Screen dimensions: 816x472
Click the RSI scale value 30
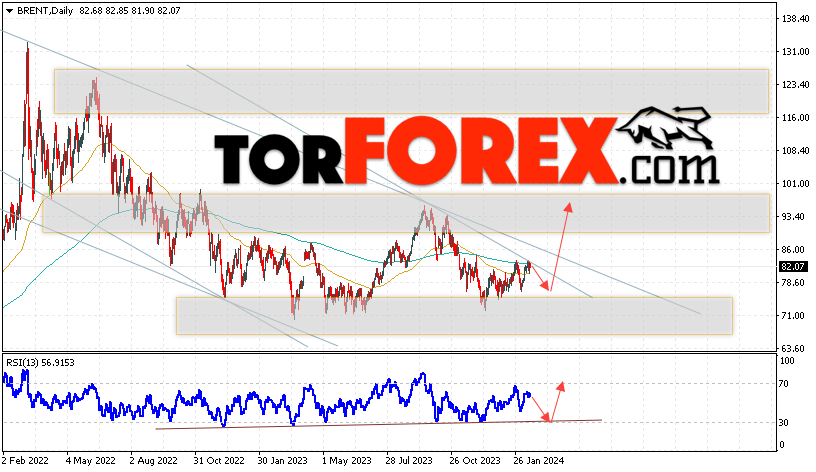784,423
